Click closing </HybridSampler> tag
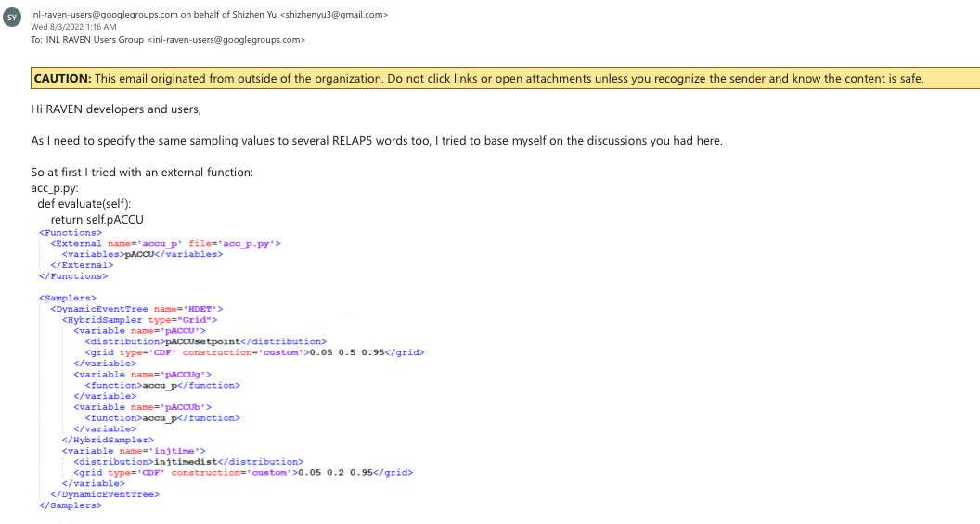Screen dimensions: 980x524 pyautogui.click(x=108, y=441)
